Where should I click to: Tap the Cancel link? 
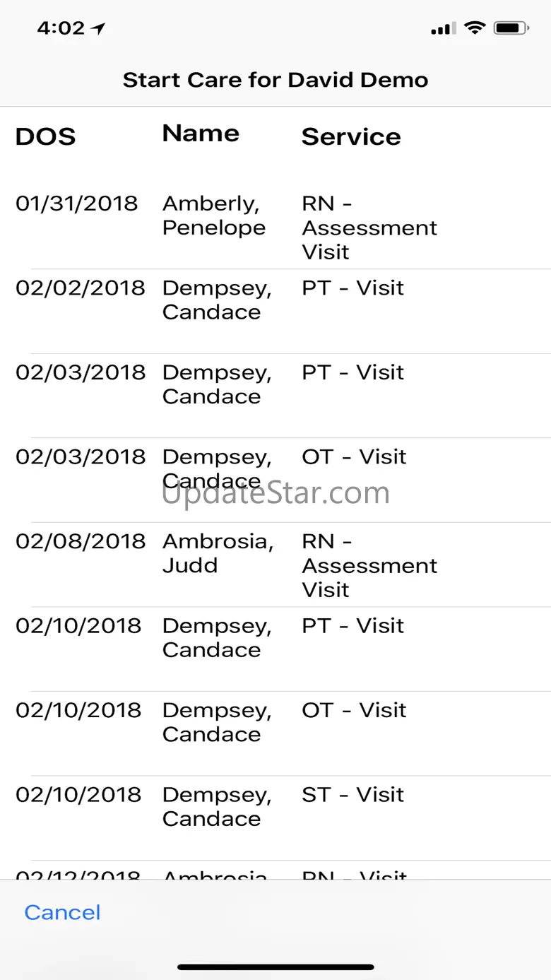pyautogui.click(x=62, y=912)
